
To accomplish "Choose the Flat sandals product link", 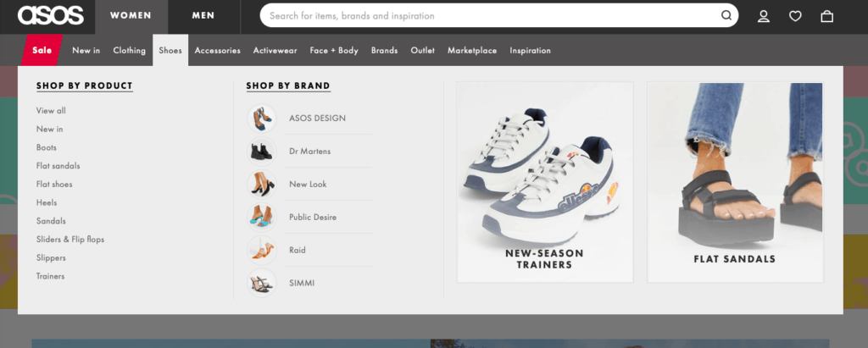I will point(58,166).
